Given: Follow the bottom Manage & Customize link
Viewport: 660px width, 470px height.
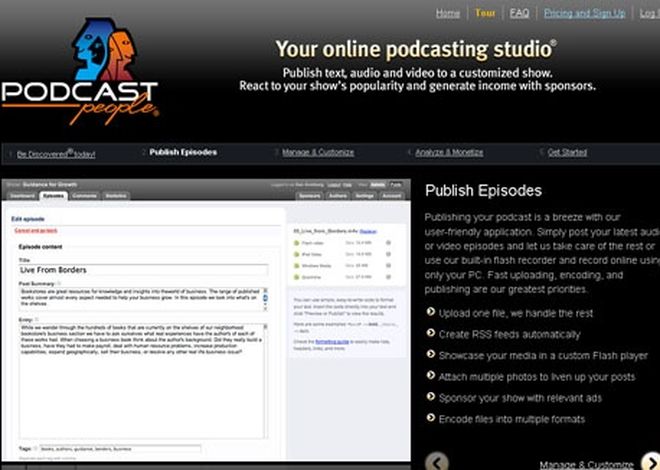Looking at the screenshot, I should click(x=586, y=465).
